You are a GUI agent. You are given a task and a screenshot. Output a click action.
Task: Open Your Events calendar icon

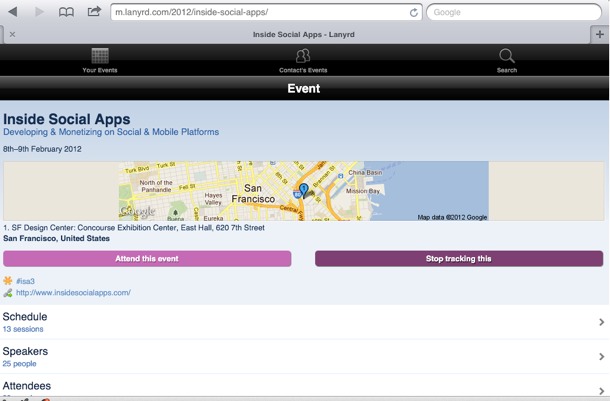pyautogui.click(x=100, y=60)
